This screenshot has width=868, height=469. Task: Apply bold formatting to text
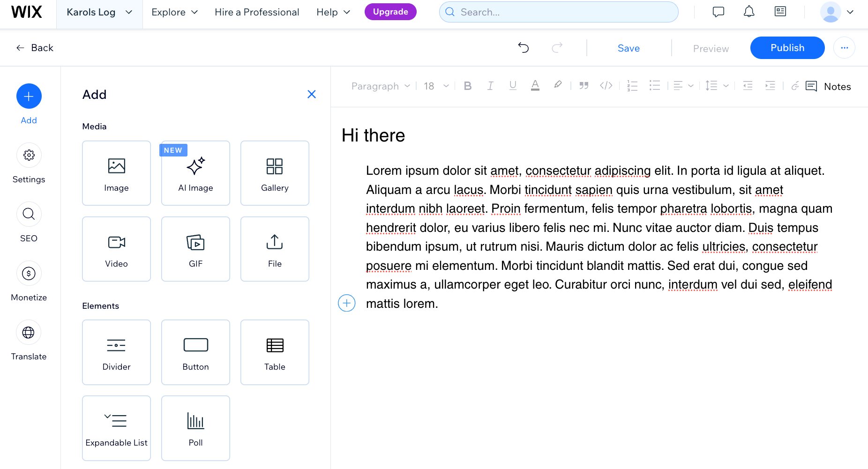(467, 86)
